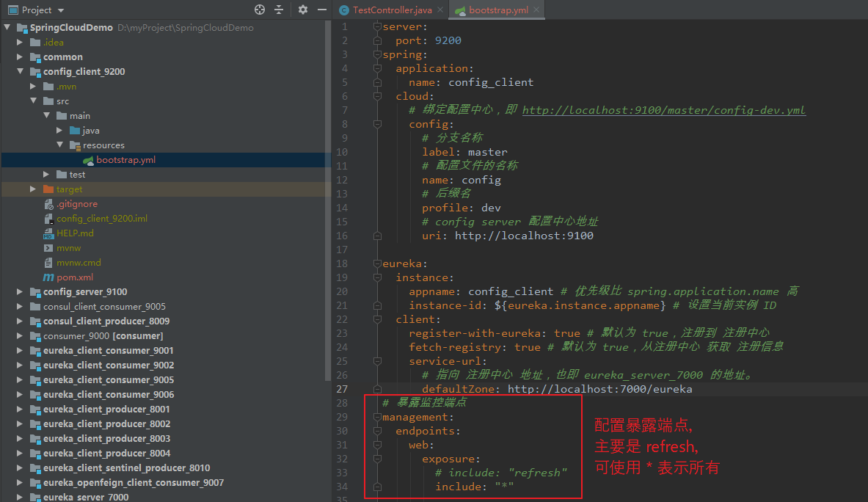Select the .gitignore file
The width and height of the screenshot is (868, 502).
tap(77, 204)
